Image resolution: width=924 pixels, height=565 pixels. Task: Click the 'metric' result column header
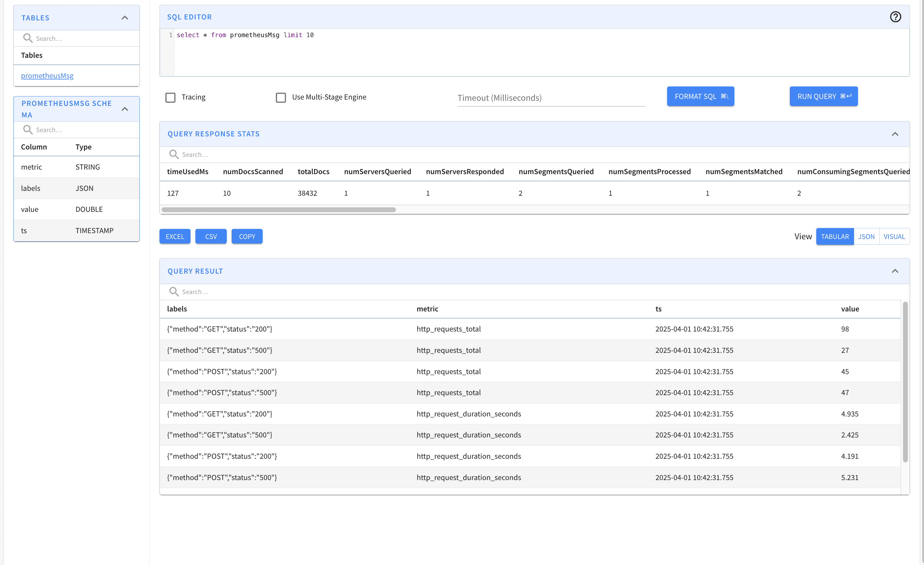coord(428,309)
